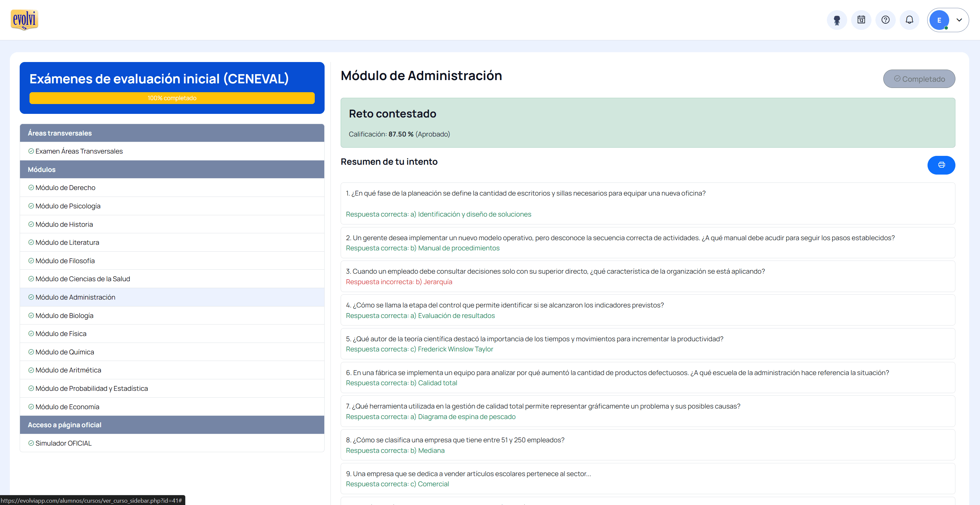Screen dimensions: 980x505
Task: Click the 100% completado progress bar
Action: 172,98
